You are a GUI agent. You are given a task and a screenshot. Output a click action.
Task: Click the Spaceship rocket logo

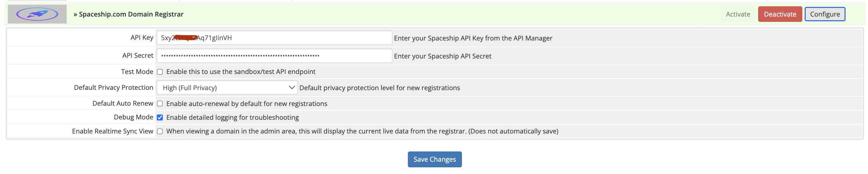point(37,14)
